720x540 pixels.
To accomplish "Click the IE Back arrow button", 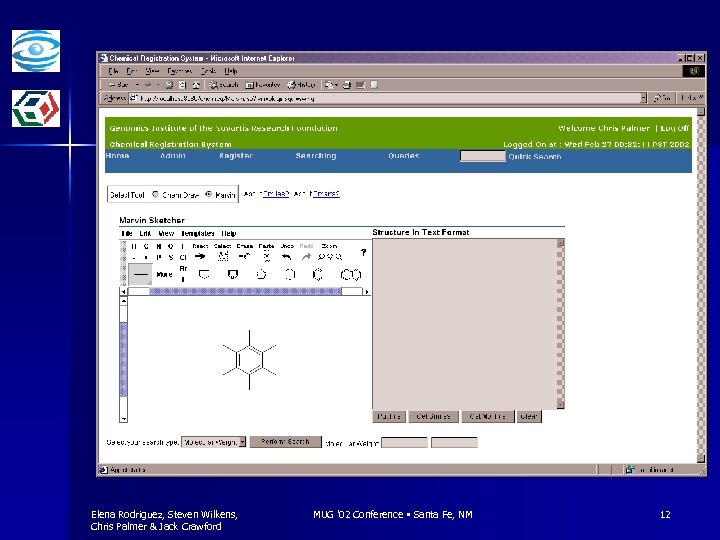I will pyautogui.click(x=118, y=85).
